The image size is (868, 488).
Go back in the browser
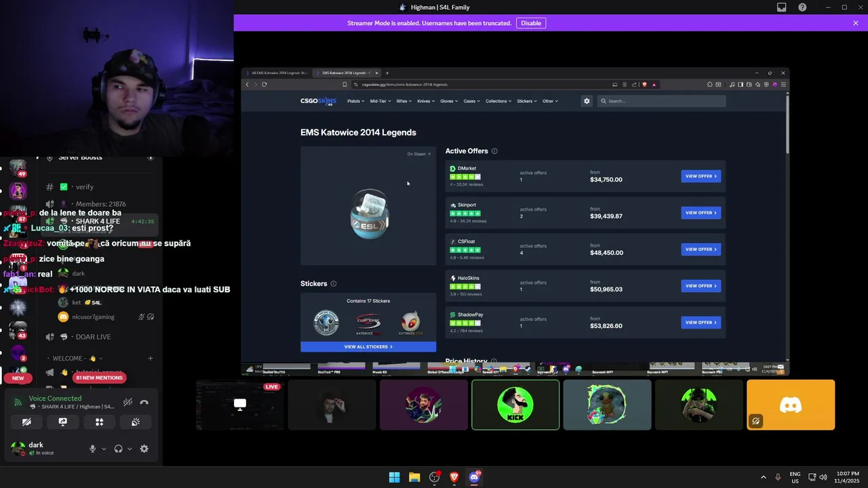click(247, 85)
